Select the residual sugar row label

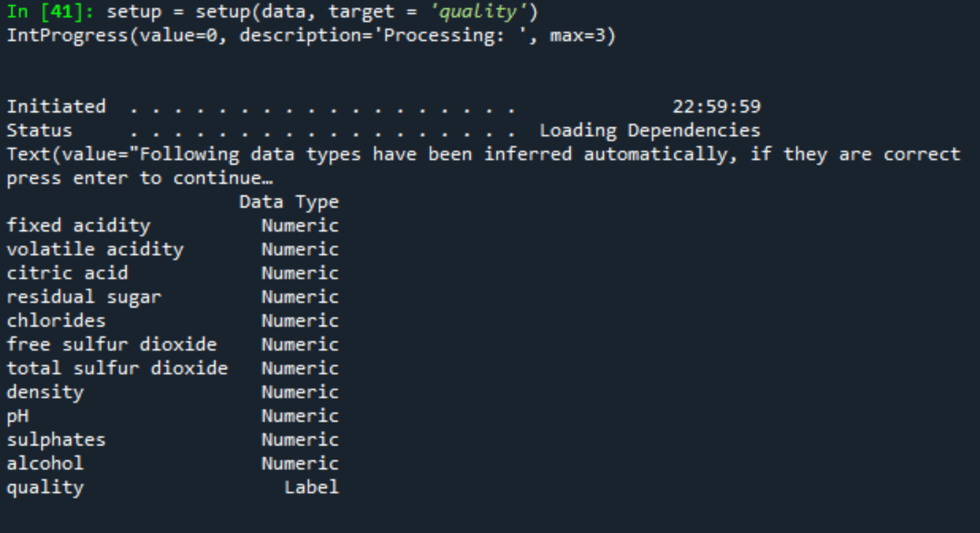click(83, 297)
